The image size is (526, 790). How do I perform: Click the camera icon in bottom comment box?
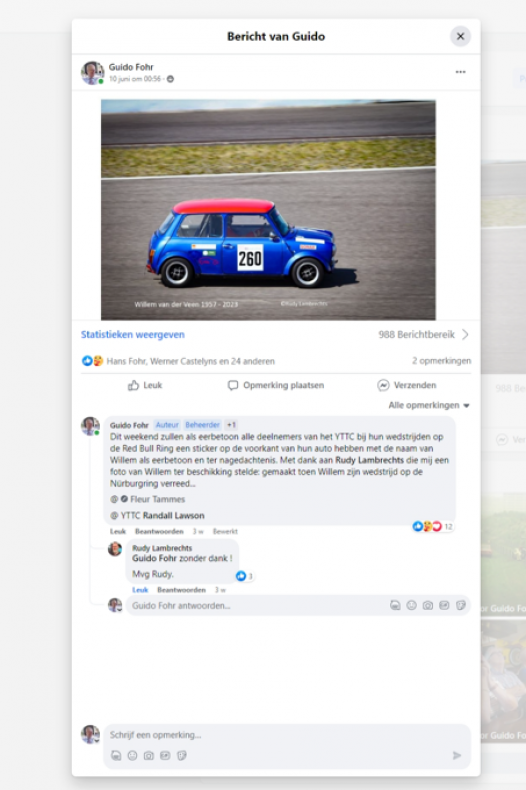149,755
